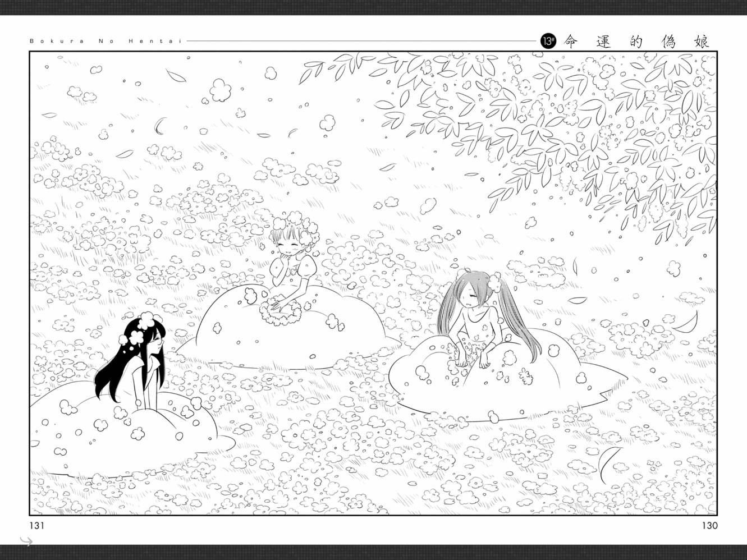Click the chapter title 命運的偽娘
Image resolution: width=747 pixels, height=560 pixels.
click(x=636, y=42)
